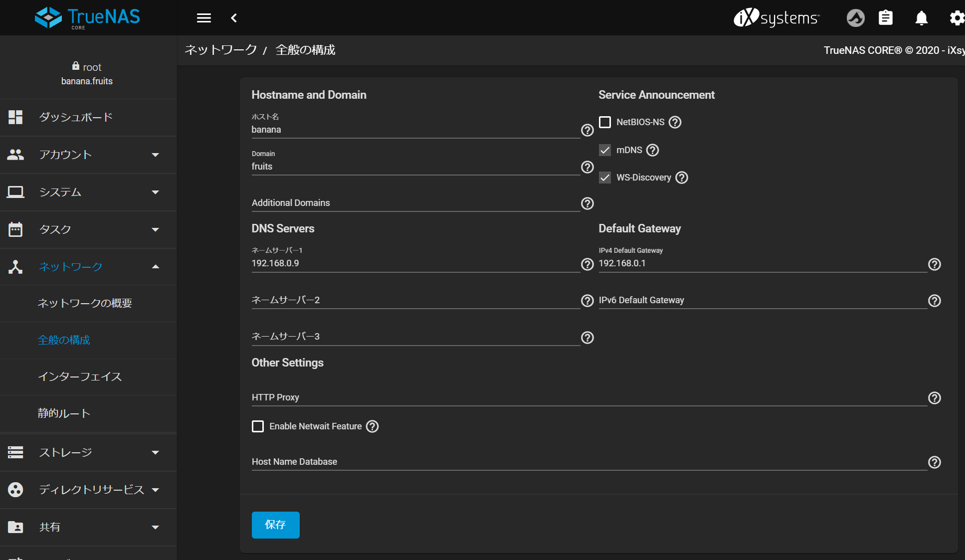Collapse sidebar using the left chevron icon
965x560 pixels.
234,18
